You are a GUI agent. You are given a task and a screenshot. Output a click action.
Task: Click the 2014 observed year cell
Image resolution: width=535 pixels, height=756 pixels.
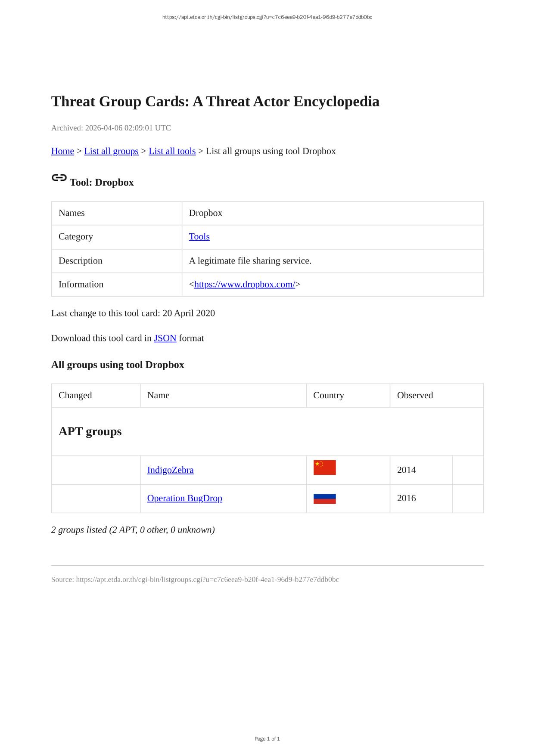click(406, 470)
